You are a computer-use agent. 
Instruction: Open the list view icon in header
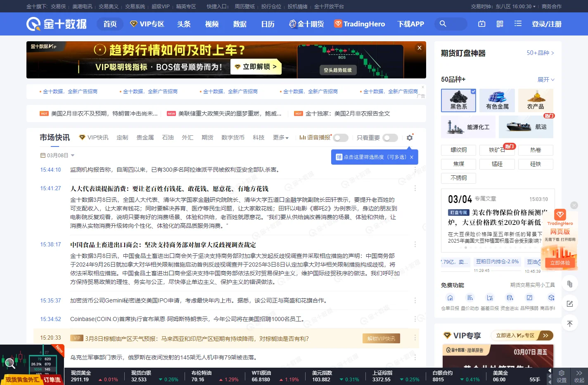tap(518, 24)
